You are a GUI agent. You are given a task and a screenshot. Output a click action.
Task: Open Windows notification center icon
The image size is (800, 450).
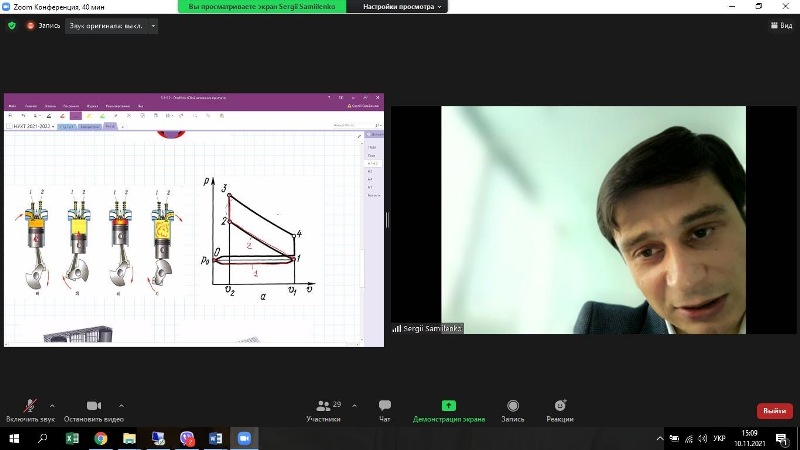pyautogui.click(x=782, y=438)
